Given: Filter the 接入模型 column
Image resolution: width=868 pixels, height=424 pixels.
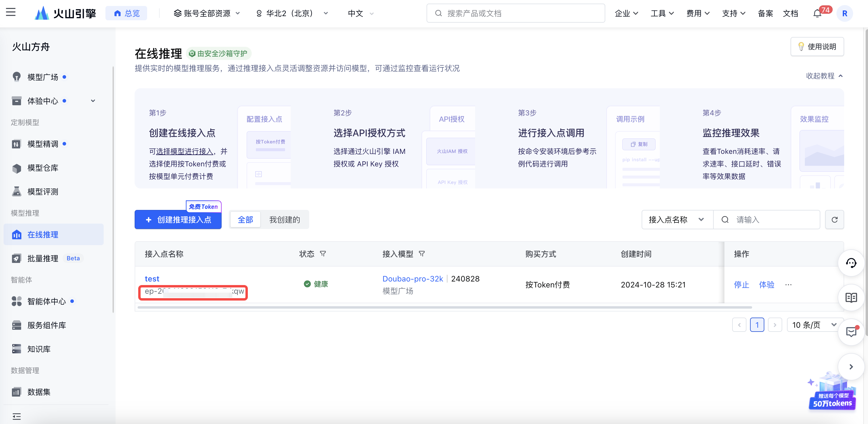Looking at the screenshot, I should point(421,254).
